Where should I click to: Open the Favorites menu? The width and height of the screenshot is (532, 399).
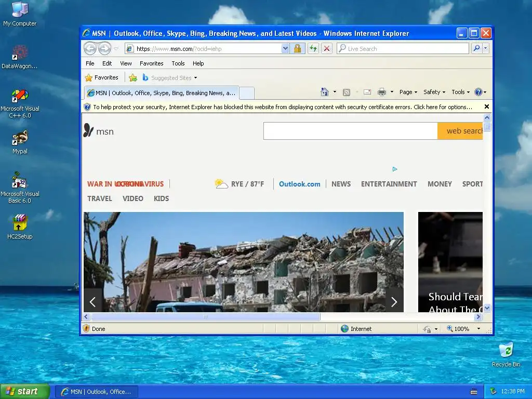[x=151, y=63]
